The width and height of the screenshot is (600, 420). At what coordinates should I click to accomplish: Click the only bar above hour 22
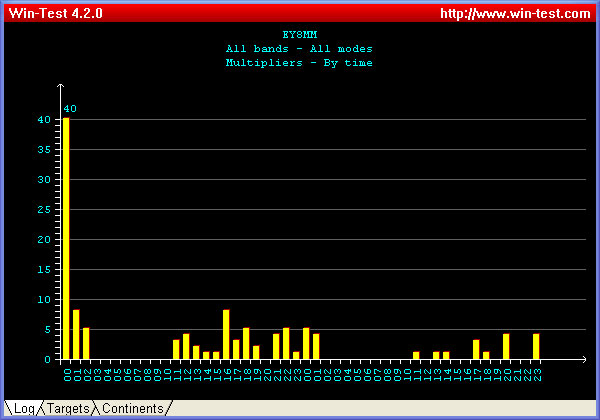tap(286, 343)
